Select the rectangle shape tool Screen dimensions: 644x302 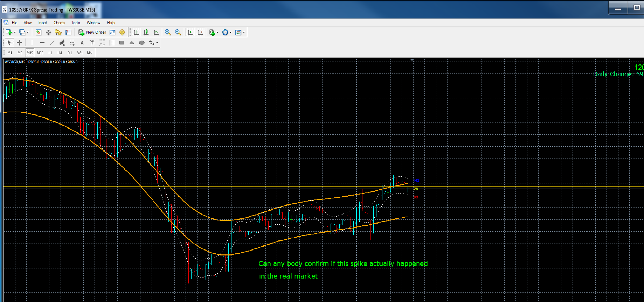point(122,43)
